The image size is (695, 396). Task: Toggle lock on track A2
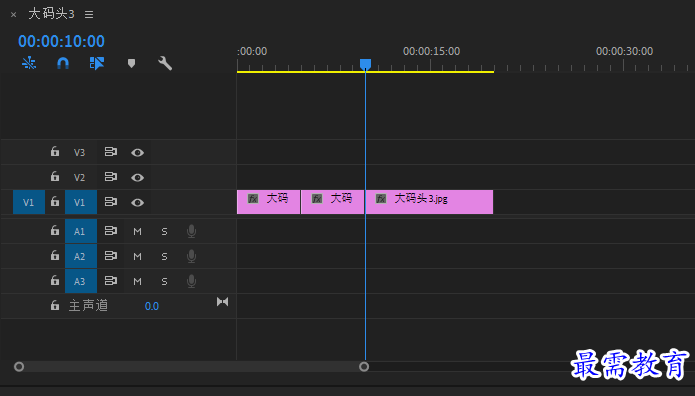coord(55,255)
